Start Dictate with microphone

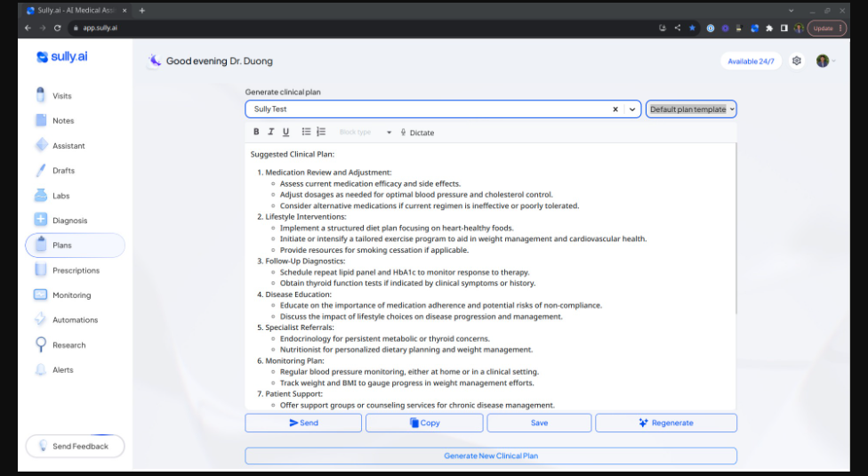(417, 133)
